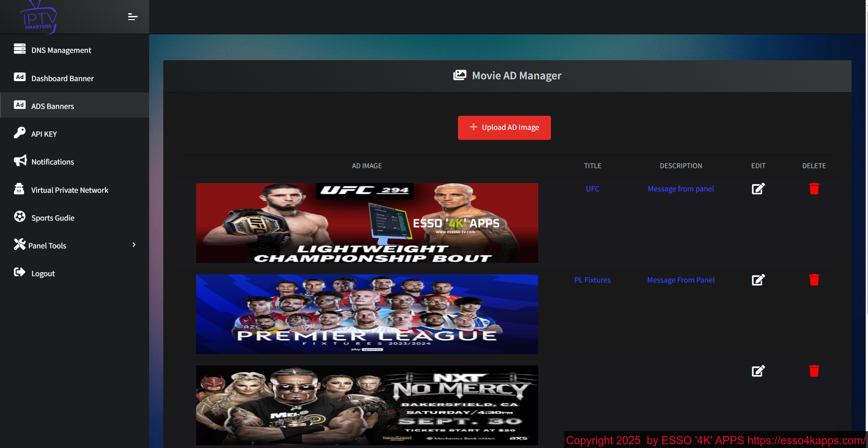The height and width of the screenshot is (448, 868).
Task: Select Logout from sidebar
Action: pyautogui.click(x=74, y=273)
